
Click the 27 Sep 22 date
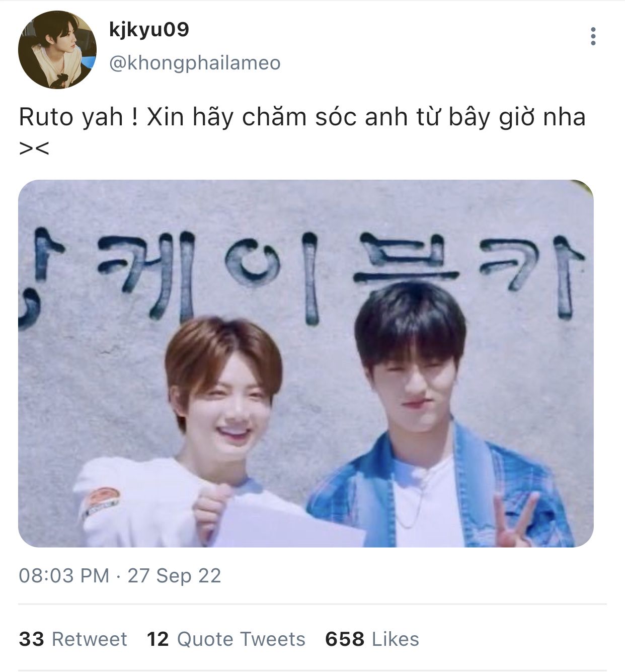click(174, 575)
